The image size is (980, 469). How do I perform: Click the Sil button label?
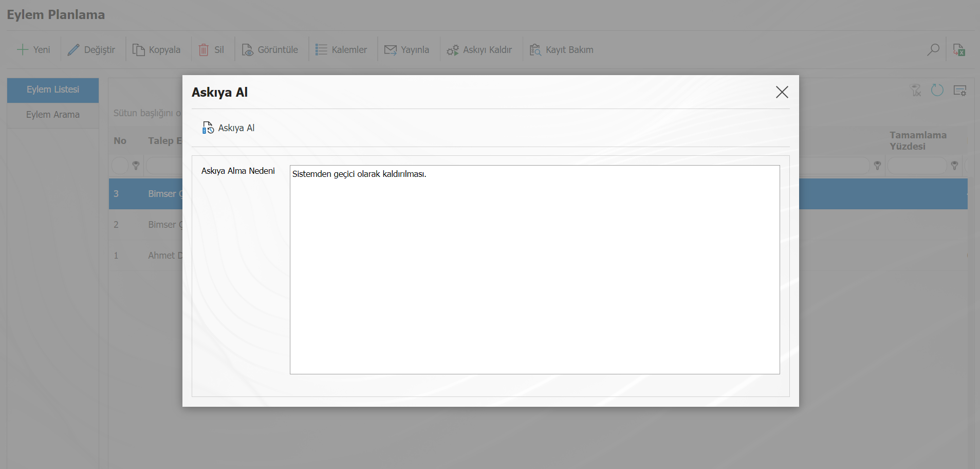coord(219,50)
